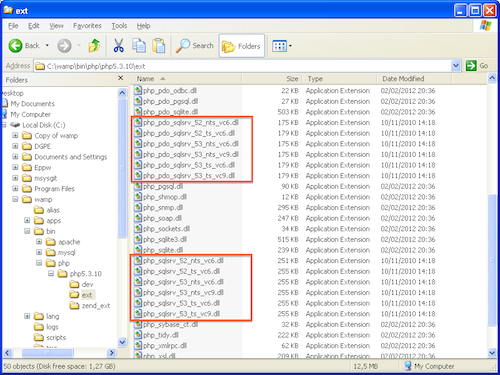500x375 pixels.
Task: Select the mysql folder in tree
Action: (x=67, y=252)
